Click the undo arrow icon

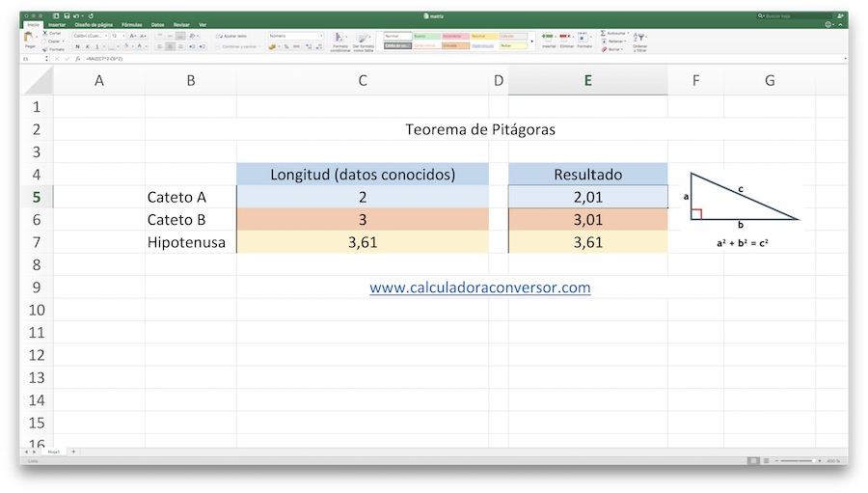point(76,16)
